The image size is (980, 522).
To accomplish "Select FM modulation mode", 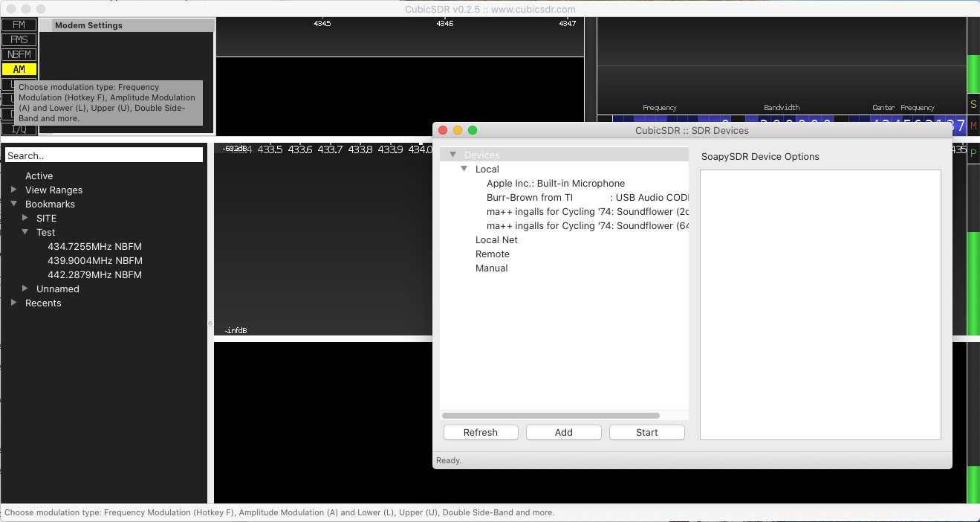I will pyautogui.click(x=19, y=25).
